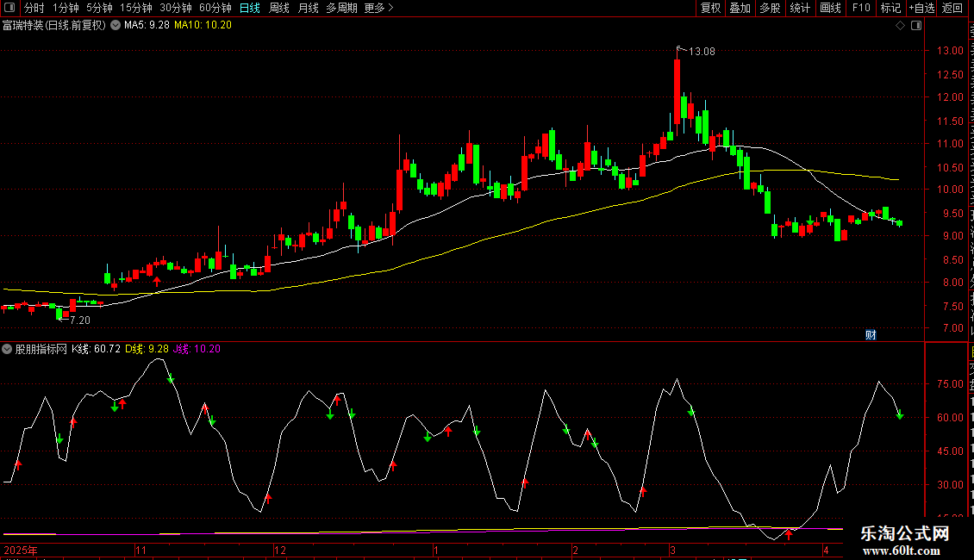Click the 标记 mark button
Image resolution: width=974 pixels, height=560 pixels.
pyautogui.click(x=890, y=8)
